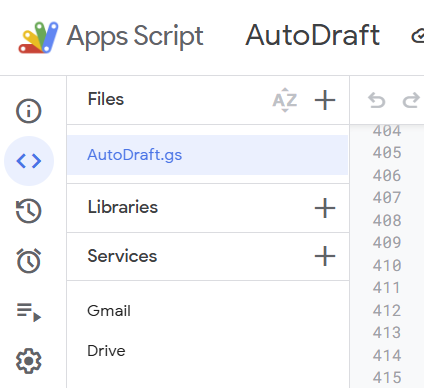Click line number 412 in gutter

pos(387,311)
